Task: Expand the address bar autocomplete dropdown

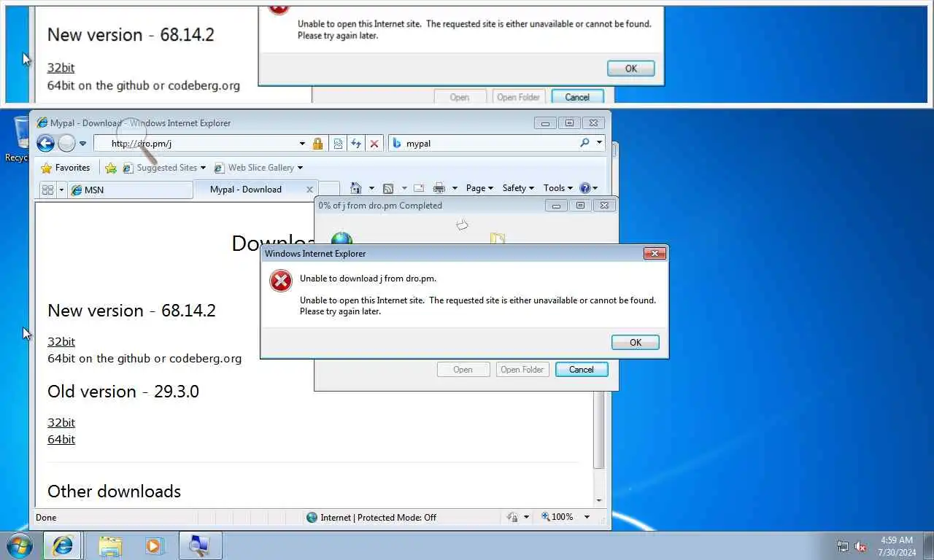Action: (303, 144)
